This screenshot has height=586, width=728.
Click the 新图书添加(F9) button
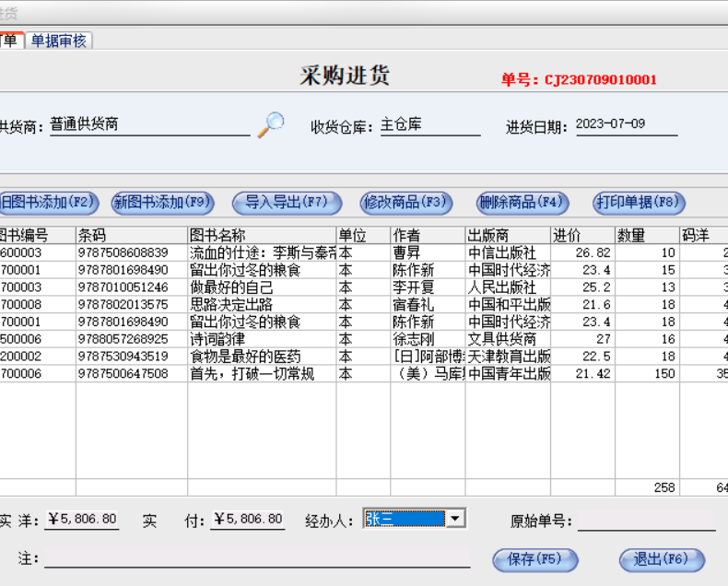(162, 203)
